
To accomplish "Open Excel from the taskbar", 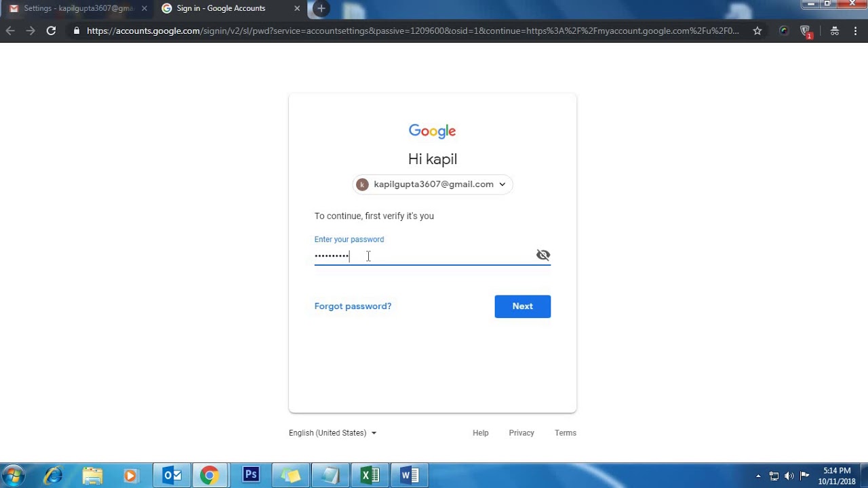I will coord(370,475).
